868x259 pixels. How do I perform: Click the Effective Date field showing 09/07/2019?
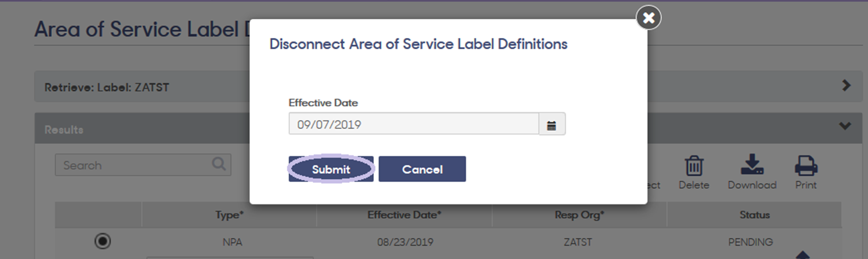pos(414,124)
